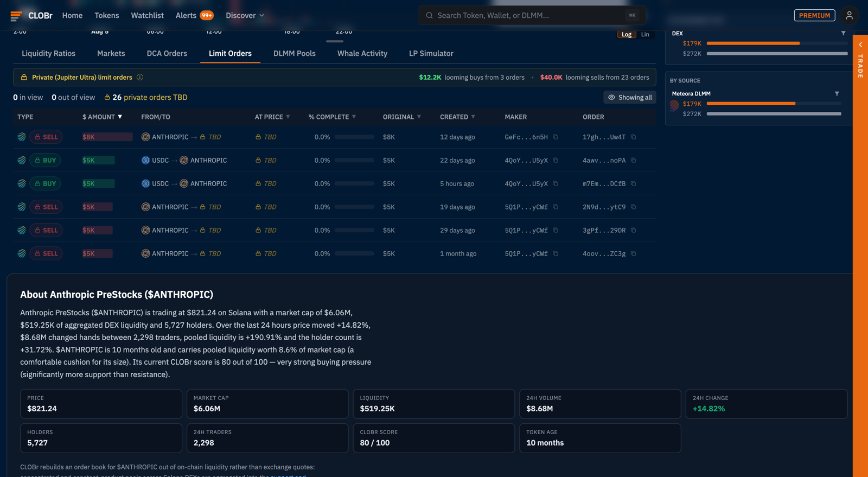Open the DLMM Pools tab
868x477 pixels.
(x=295, y=53)
